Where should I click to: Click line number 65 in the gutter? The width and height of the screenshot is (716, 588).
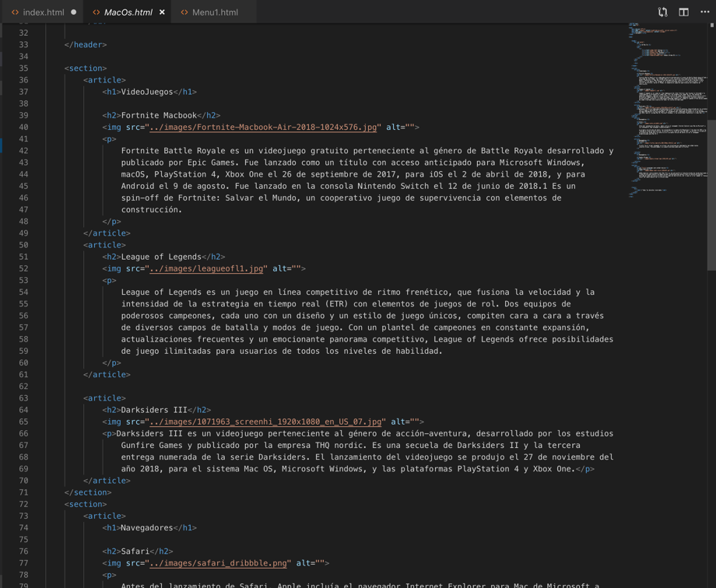point(26,421)
